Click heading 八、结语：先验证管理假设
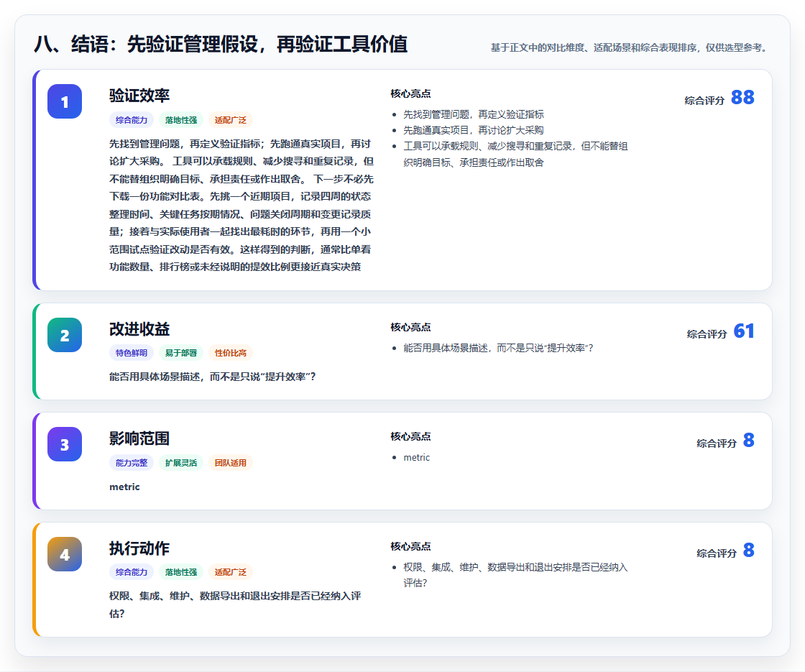The image size is (805, 672). coord(221,44)
